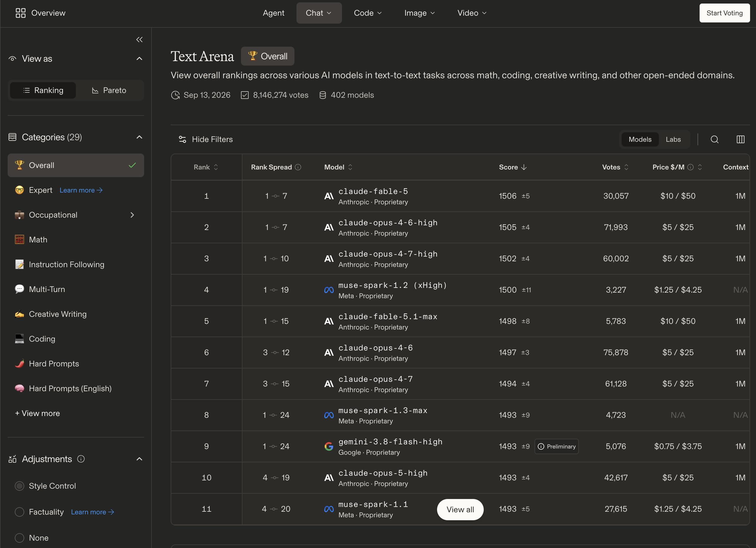Click the laptop icon for Coding
Screen dimensions: 756x548
(19, 339)
